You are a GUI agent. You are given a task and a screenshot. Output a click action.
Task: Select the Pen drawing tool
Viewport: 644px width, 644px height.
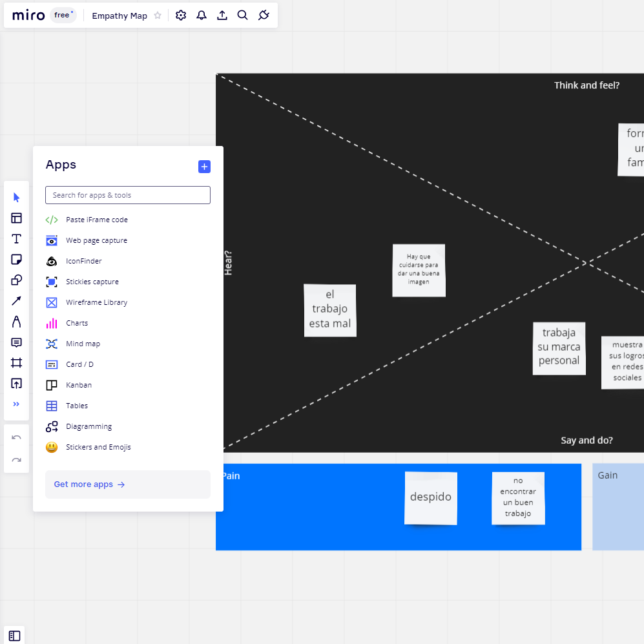(x=16, y=322)
